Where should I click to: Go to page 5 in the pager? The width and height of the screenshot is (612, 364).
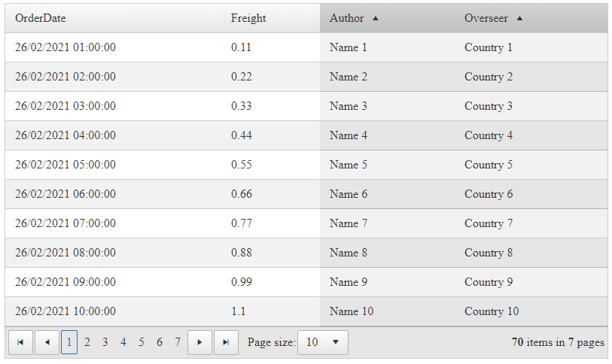tap(142, 342)
